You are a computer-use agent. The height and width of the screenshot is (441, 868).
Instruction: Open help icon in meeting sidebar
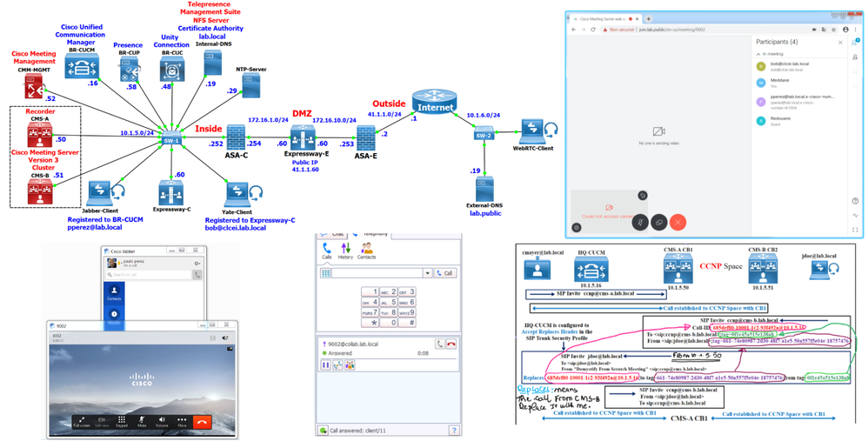tap(855, 201)
